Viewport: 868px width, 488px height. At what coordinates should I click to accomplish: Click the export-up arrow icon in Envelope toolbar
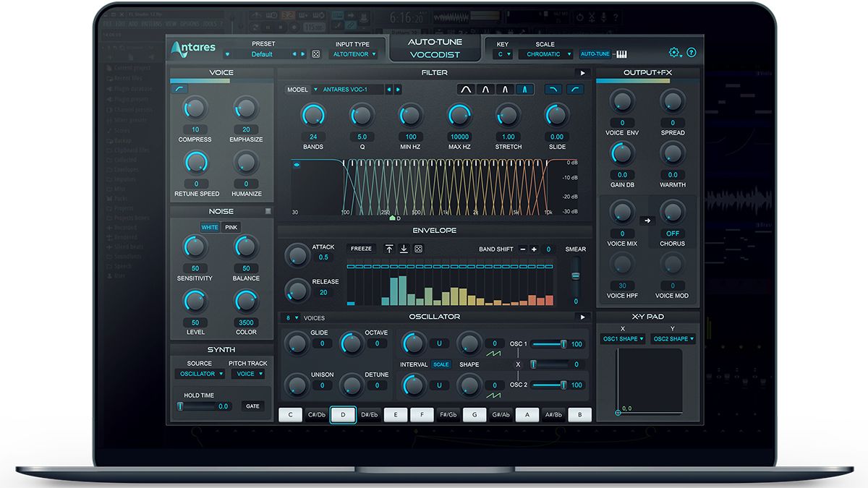[389, 249]
